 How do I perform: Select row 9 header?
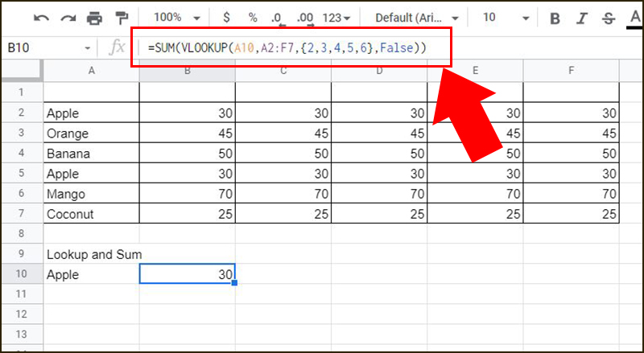pos(23,253)
